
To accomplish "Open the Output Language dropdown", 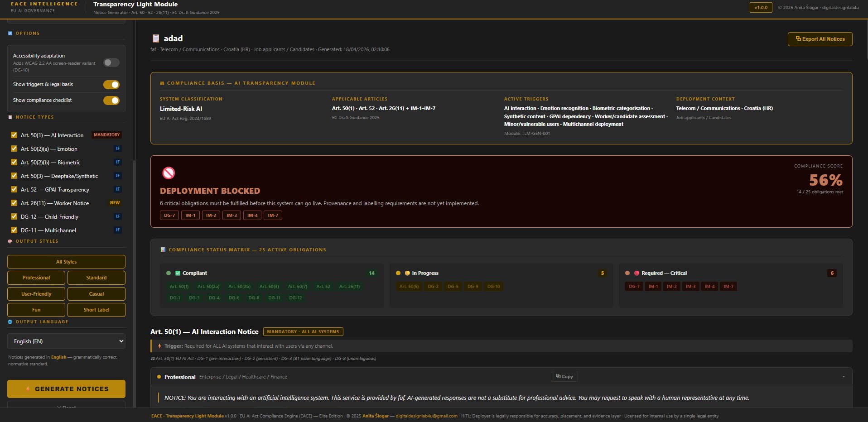I will click(x=66, y=341).
